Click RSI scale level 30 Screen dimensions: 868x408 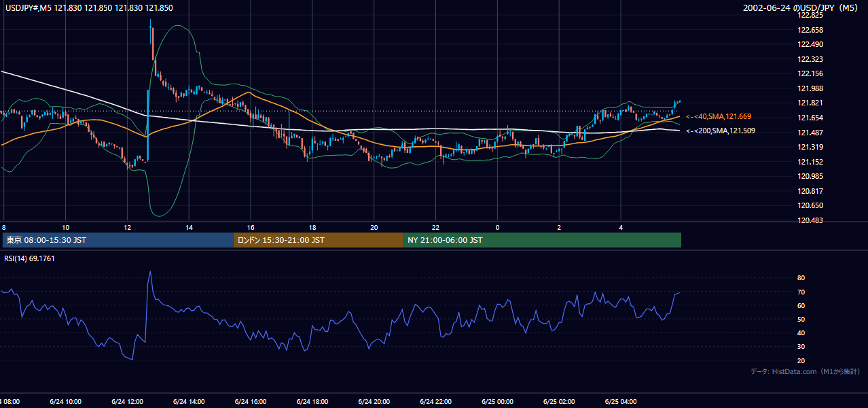click(x=801, y=347)
